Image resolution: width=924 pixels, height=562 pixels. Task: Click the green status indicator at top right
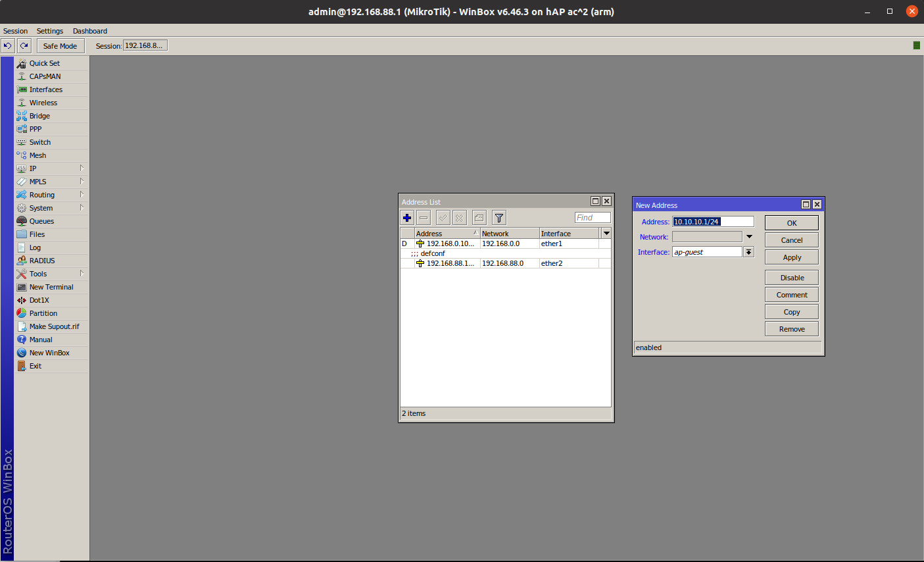[x=917, y=45]
